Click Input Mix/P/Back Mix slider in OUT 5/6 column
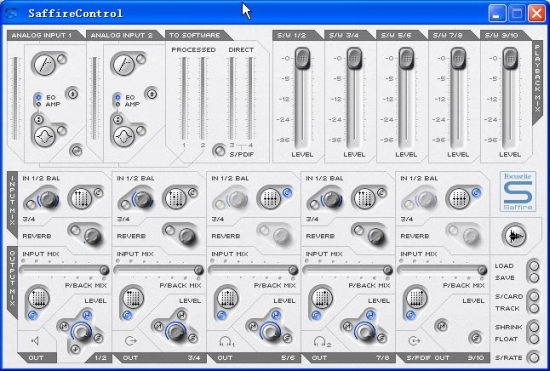The image size is (550, 371). click(x=253, y=270)
